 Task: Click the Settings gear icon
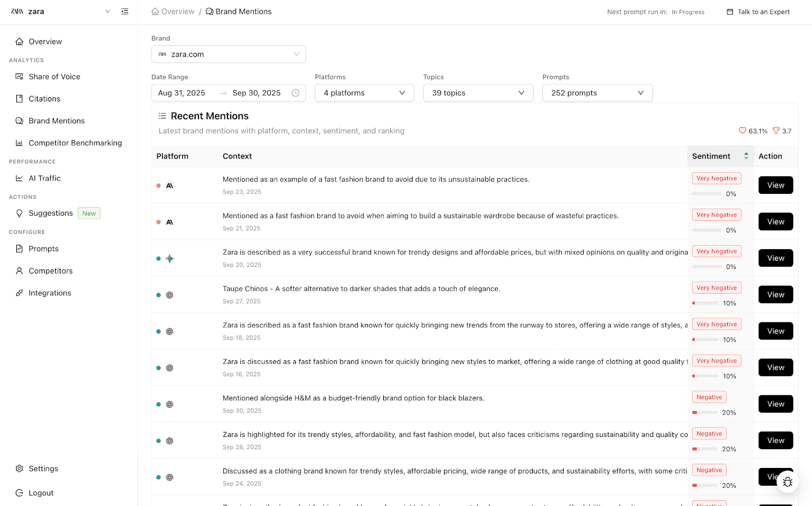pyautogui.click(x=19, y=468)
